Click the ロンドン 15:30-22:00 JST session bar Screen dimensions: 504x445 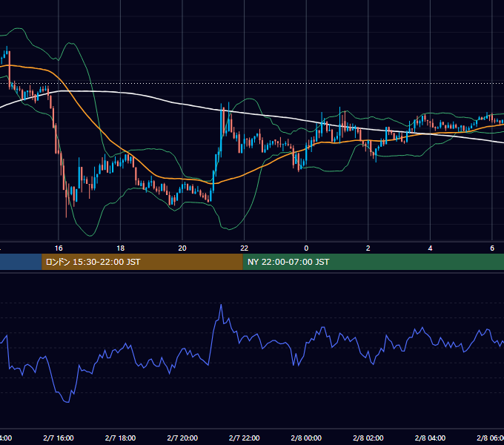pyautogui.click(x=142, y=262)
